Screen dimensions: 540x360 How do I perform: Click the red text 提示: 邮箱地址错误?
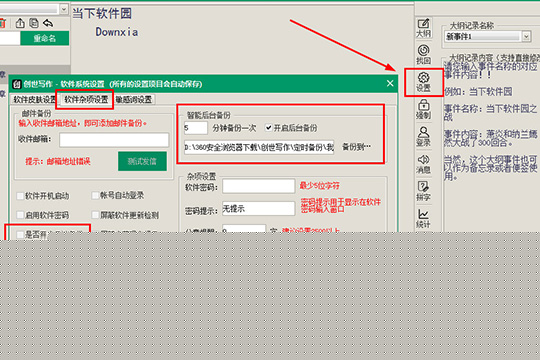click(x=58, y=161)
